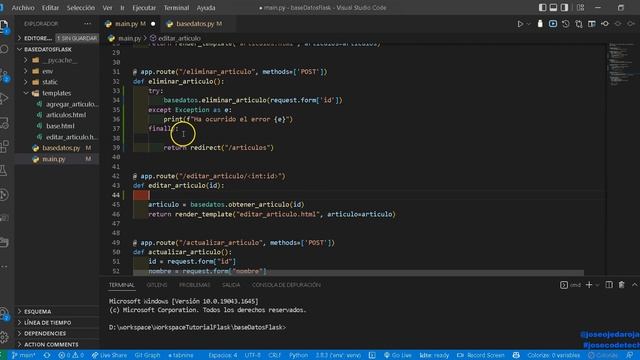
Task: Open Extensions view in activity bar
Action: (4, 146)
